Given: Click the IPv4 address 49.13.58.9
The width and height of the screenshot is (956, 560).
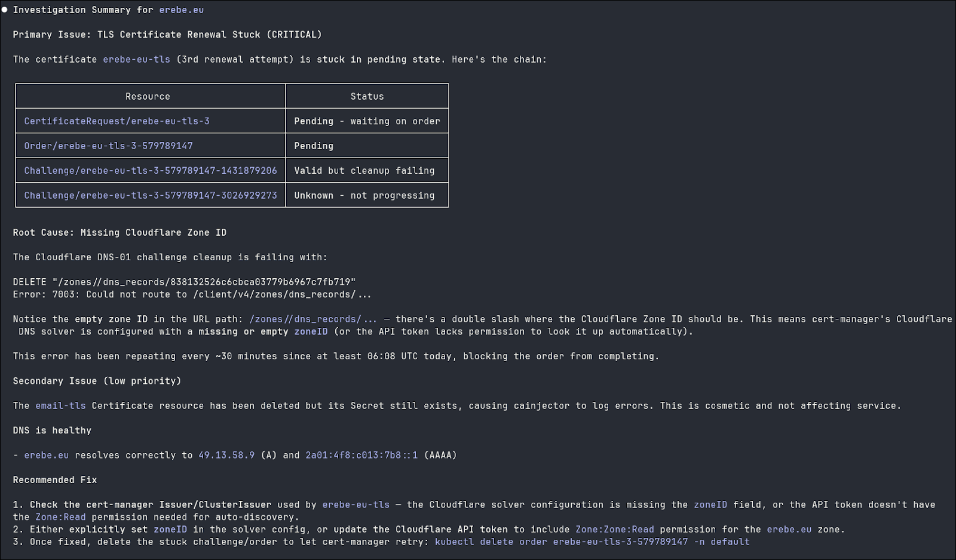Looking at the screenshot, I should click(x=226, y=456).
